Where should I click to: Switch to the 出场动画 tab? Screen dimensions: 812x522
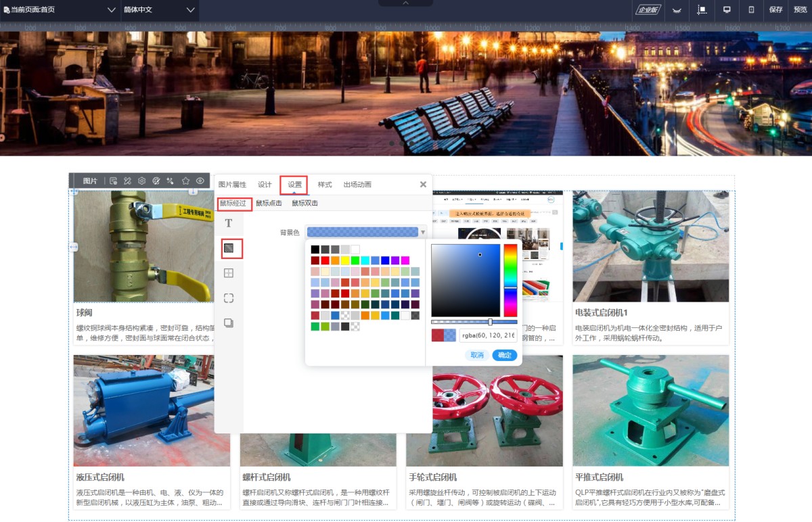click(x=357, y=185)
